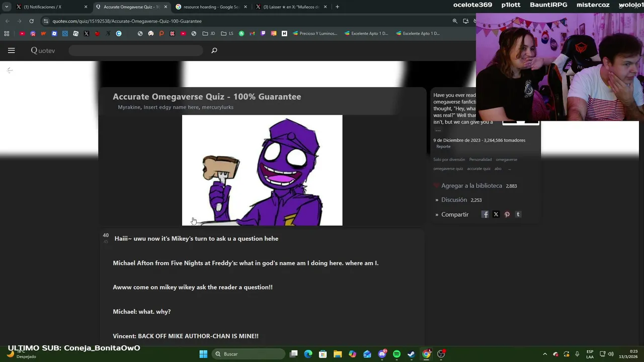Image resolution: width=644 pixels, height=362 pixels.
Task: Open File Explorer from taskbar
Action: click(338, 354)
